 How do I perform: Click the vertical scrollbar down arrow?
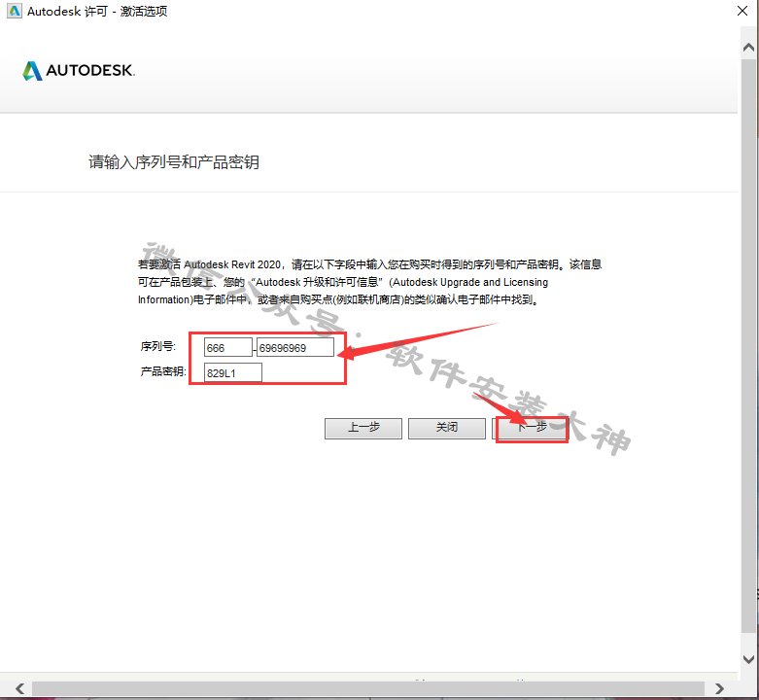(x=748, y=659)
